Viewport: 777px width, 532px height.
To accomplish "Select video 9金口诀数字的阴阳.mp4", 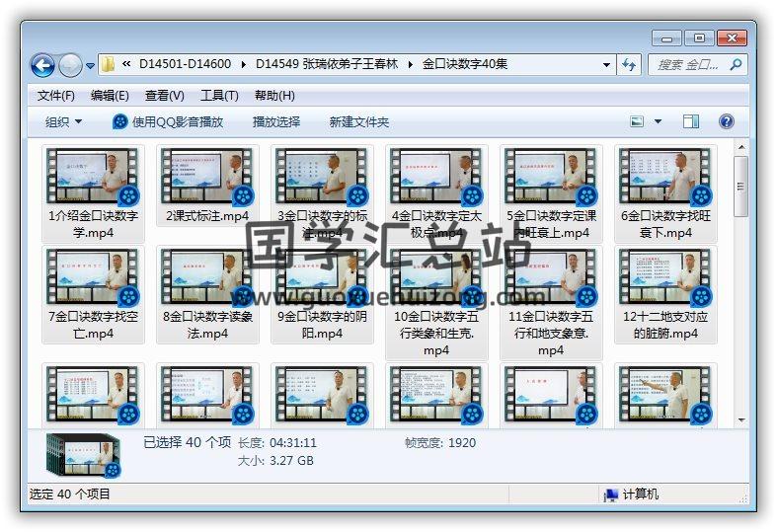I will tap(322, 294).
